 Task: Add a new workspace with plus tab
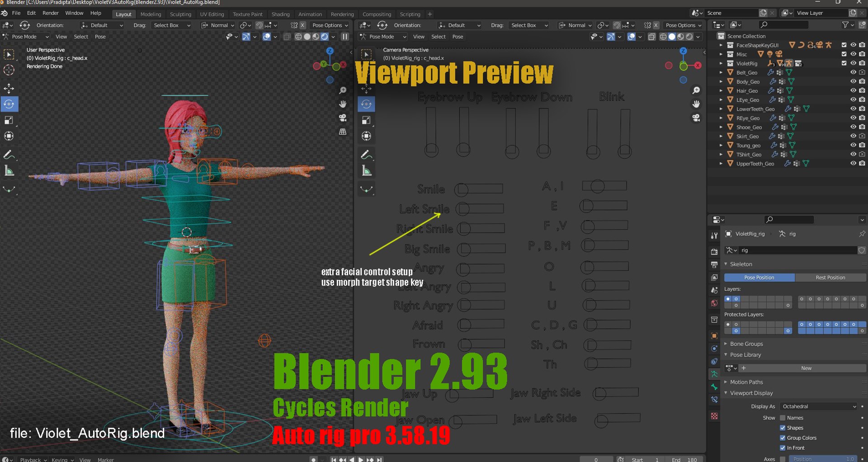click(x=430, y=14)
